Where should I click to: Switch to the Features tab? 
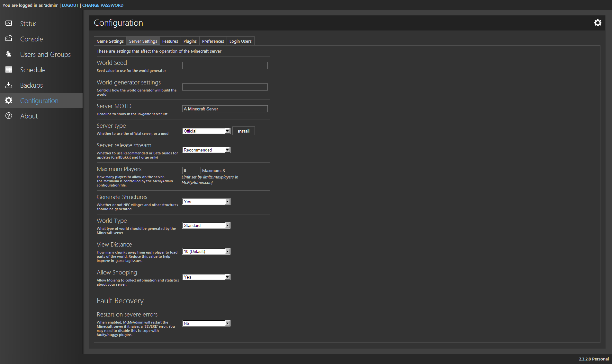coord(170,41)
